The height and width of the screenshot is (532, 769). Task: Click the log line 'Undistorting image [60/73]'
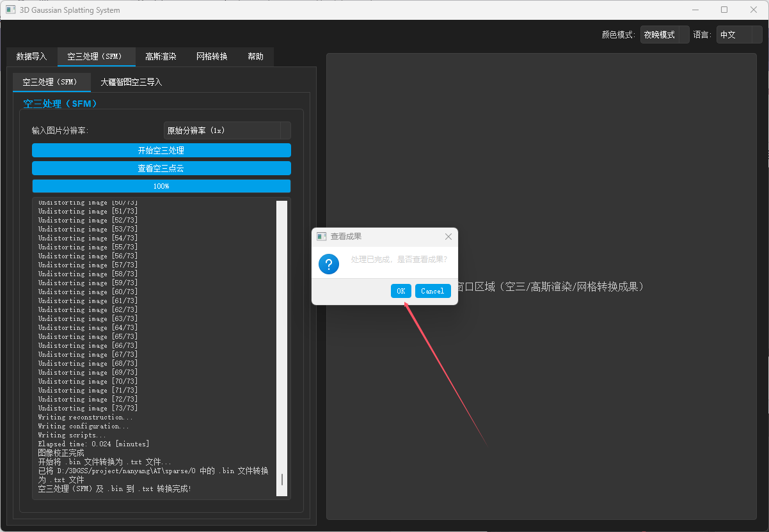(88, 292)
